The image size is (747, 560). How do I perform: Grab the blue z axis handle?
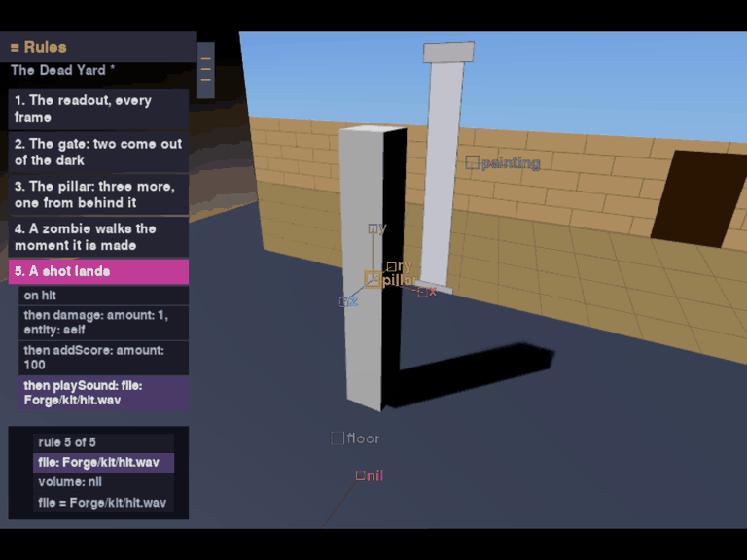pos(343,302)
